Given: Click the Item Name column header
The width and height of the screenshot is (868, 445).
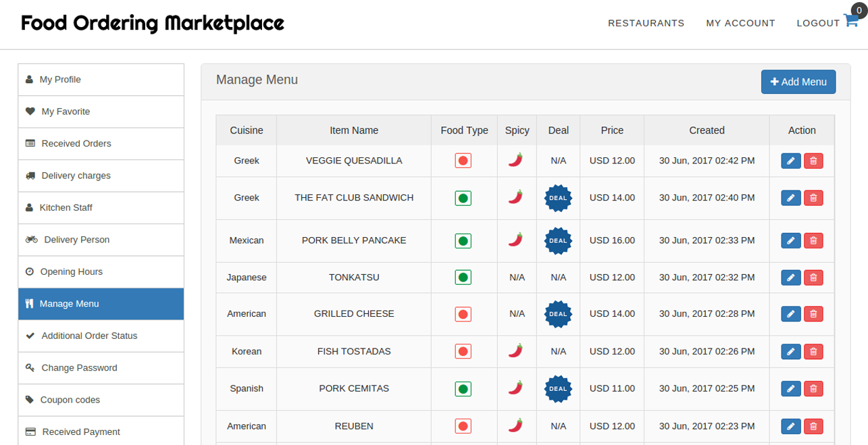Looking at the screenshot, I should click(x=354, y=130).
